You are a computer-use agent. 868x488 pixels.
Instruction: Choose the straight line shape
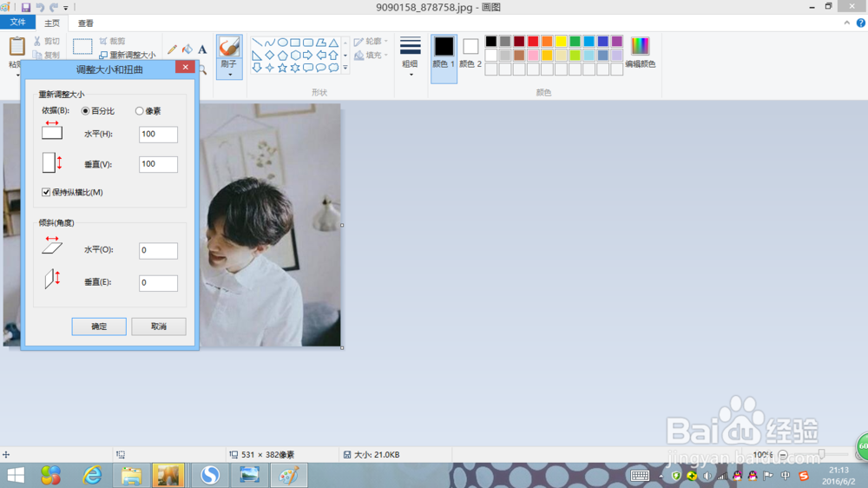[x=257, y=43]
